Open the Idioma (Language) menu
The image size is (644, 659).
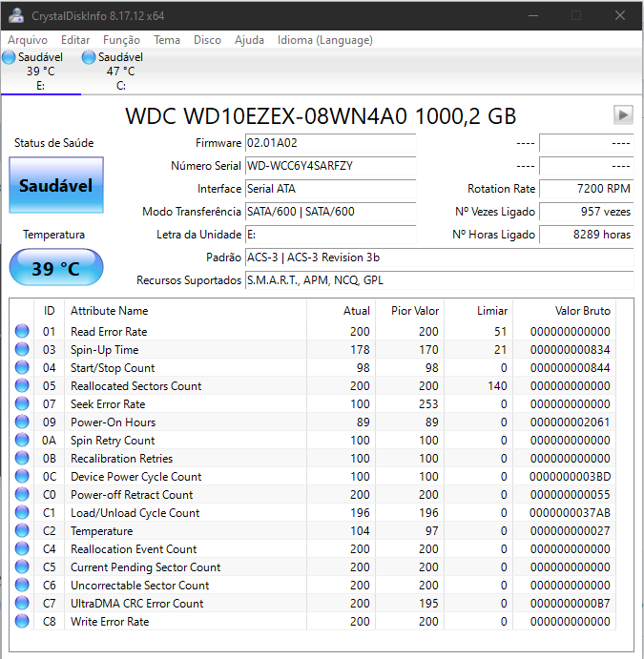pos(325,40)
